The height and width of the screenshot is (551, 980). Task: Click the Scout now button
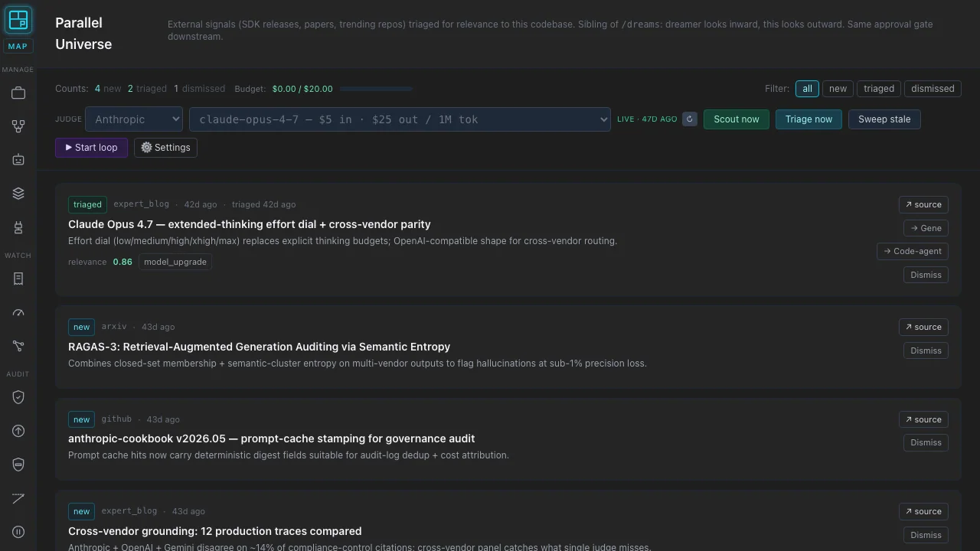737,119
